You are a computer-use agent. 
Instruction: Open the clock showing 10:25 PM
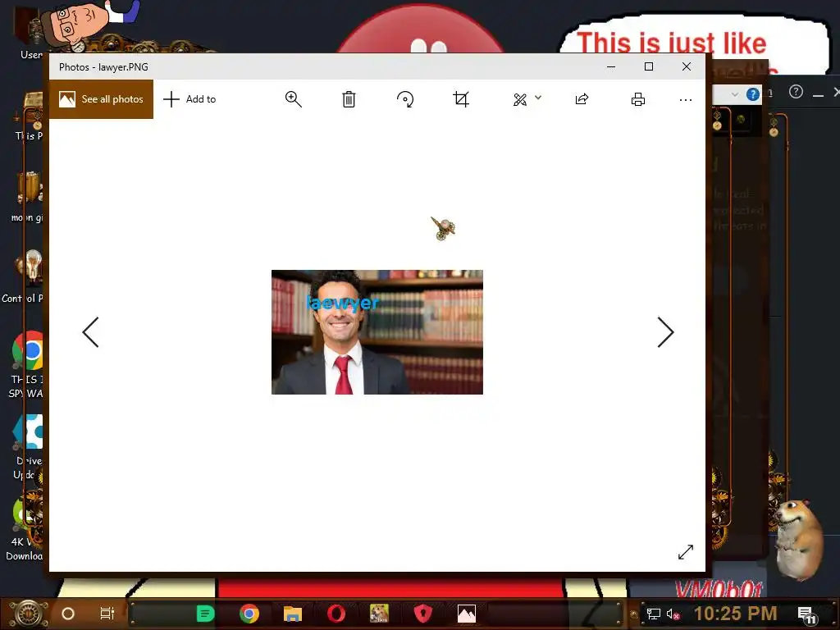pyautogui.click(x=736, y=614)
